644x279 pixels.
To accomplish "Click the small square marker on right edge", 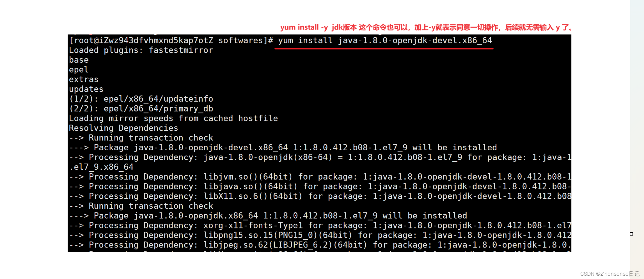I will pyautogui.click(x=631, y=234).
